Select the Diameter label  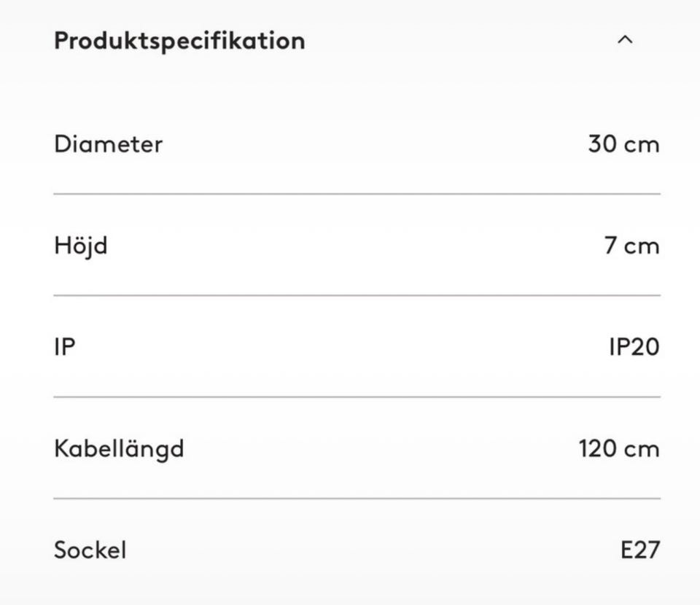point(108,144)
